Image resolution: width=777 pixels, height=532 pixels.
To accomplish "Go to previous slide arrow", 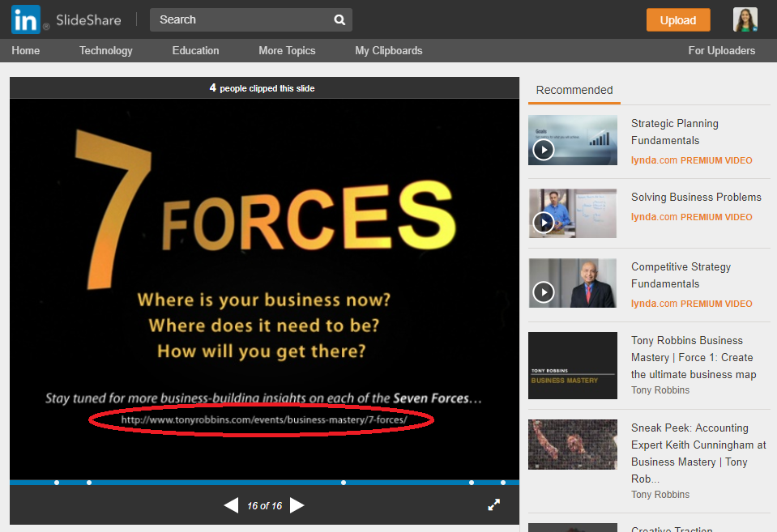I will pyautogui.click(x=231, y=505).
